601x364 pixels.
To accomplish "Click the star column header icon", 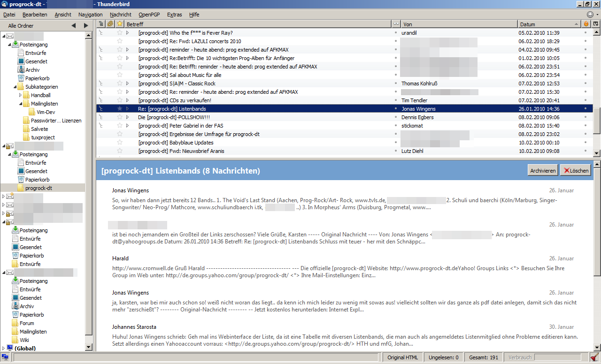I will coord(120,24).
